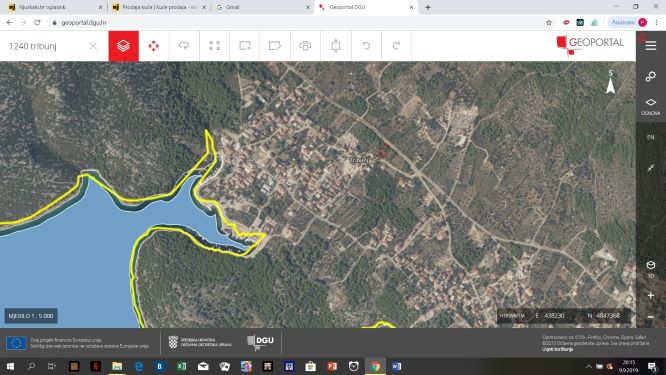Open the export/share map tool
Screen dimensions: 666x375
click(x=336, y=46)
